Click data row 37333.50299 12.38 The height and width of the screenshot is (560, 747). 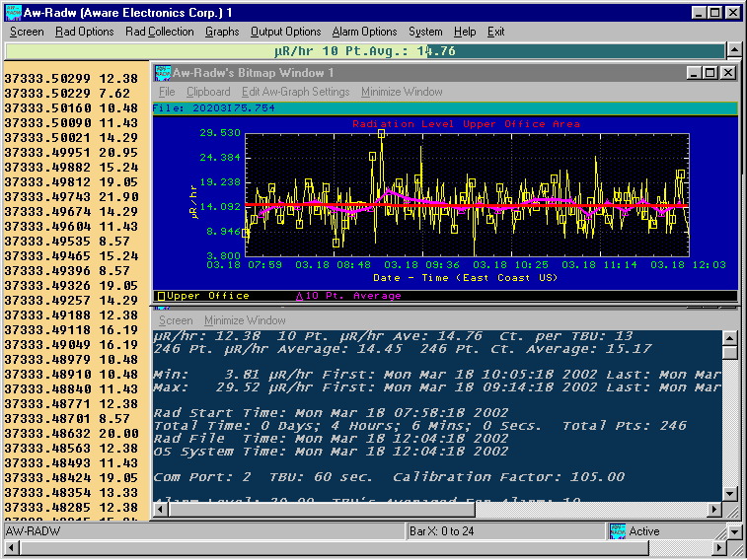coord(71,79)
